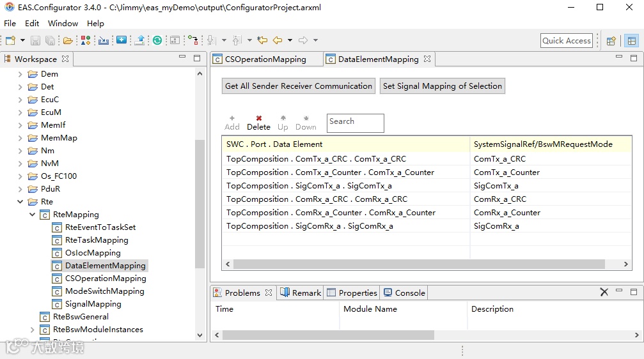Collapse the RteMapping node
This screenshot has height=359, width=644.
point(33,215)
